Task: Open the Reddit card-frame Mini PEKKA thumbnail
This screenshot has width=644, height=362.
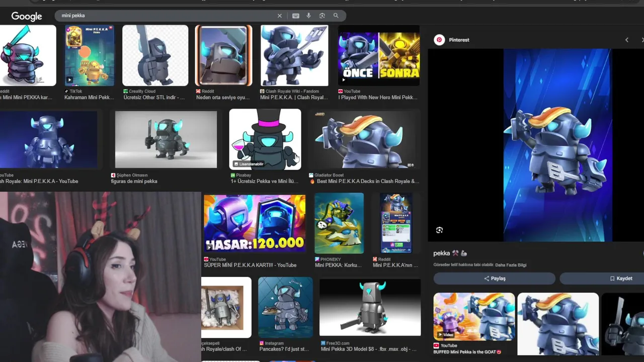Action: tap(223, 56)
